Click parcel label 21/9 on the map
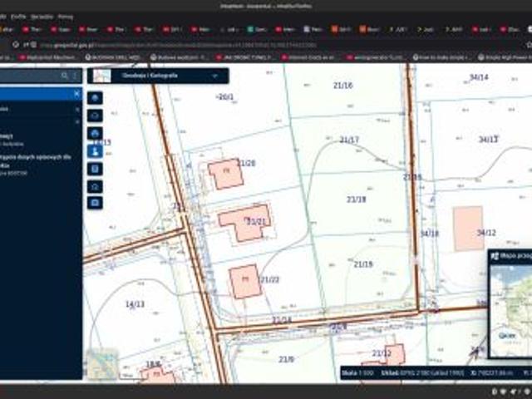Viewport: 532px width, 399px height. tap(286, 359)
